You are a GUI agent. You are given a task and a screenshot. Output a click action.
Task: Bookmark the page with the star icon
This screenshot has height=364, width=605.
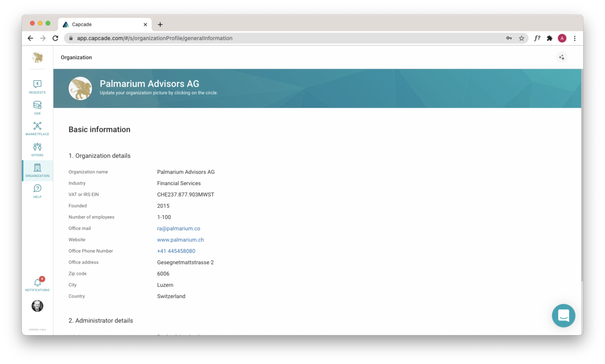click(x=522, y=38)
